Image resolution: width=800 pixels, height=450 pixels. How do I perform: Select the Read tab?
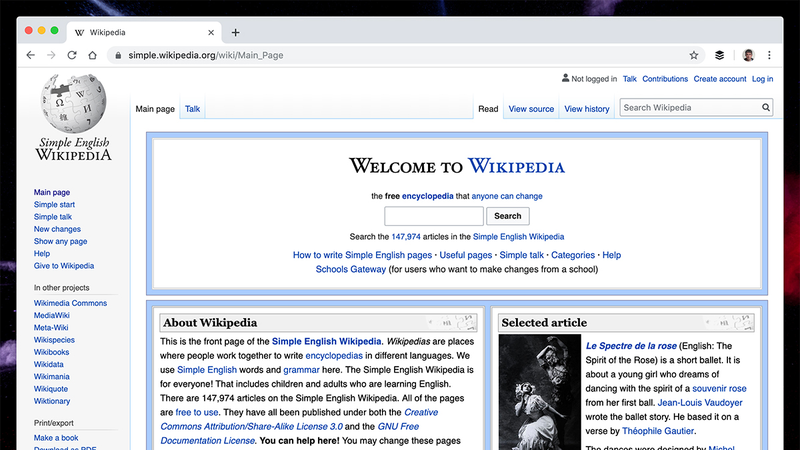tap(488, 109)
